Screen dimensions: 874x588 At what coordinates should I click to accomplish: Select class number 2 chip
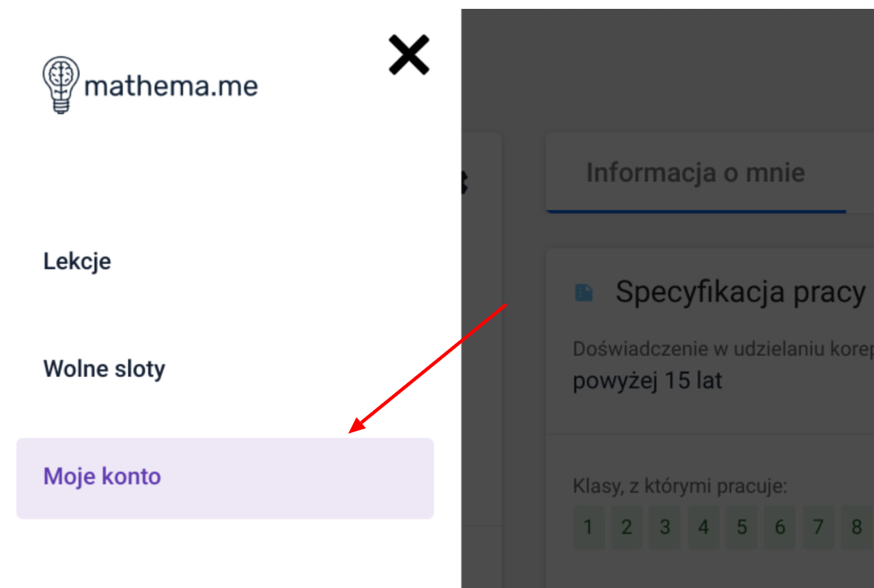point(627,527)
